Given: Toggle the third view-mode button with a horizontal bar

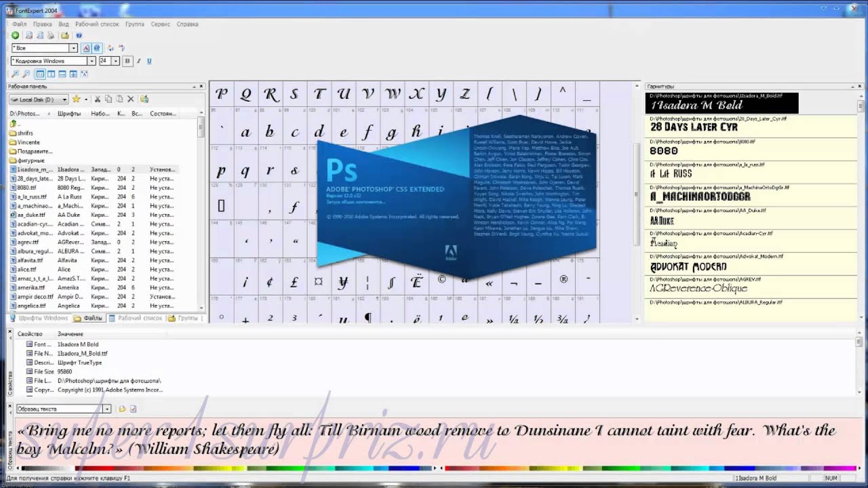Looking at the screenshot, I should [62, 74].
